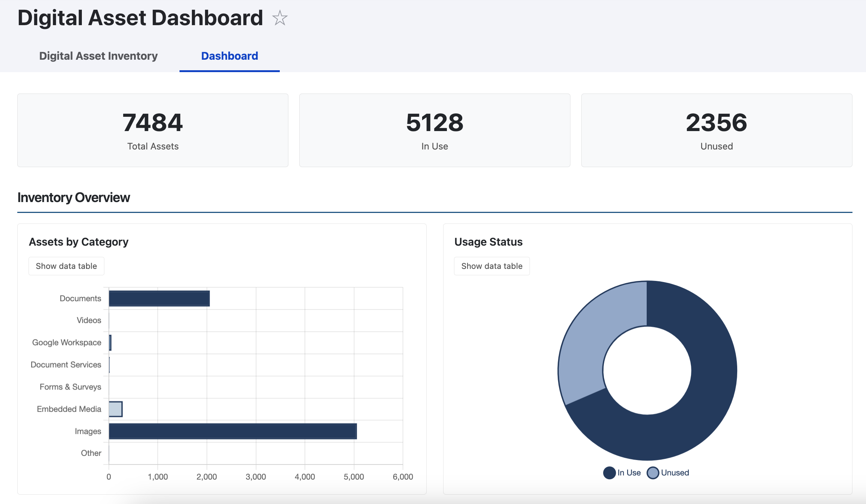Click the Unused legend marker icon

point(653,473)
